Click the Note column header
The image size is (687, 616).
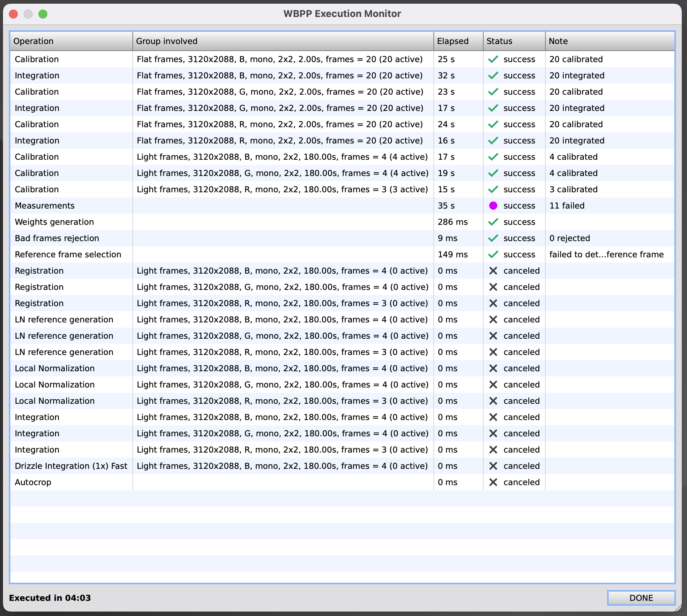(609, 41)
